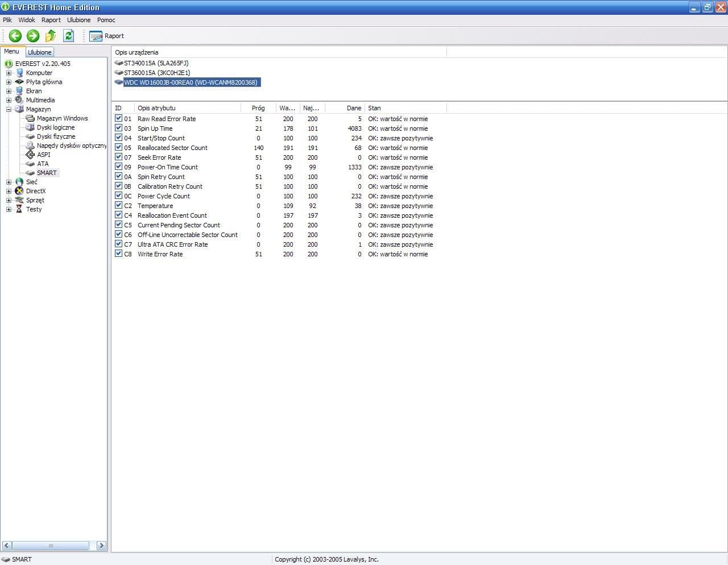The height and width of the screenshot is (565, 728).
Task: Open the Widok menu
Action: click(x=27, y=20)
